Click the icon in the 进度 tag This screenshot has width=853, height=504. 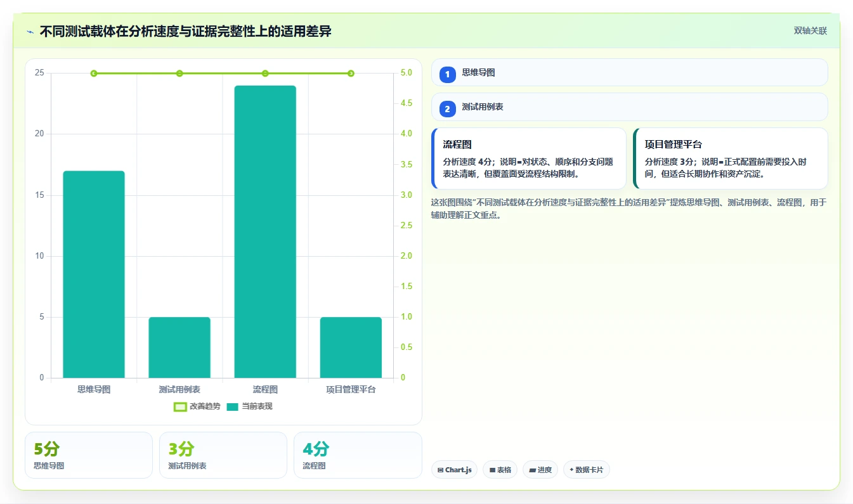pyautogui.click(x=532, y=470)
